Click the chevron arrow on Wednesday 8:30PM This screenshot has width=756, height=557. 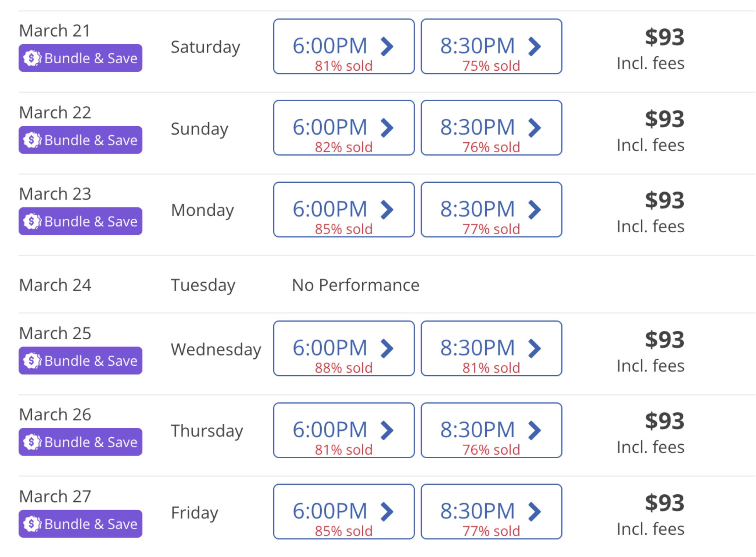[534, 348]
